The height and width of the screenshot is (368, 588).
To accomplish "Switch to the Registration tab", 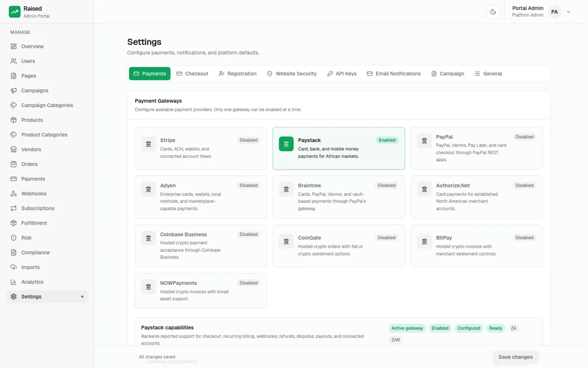I will [x=238, y=74].
